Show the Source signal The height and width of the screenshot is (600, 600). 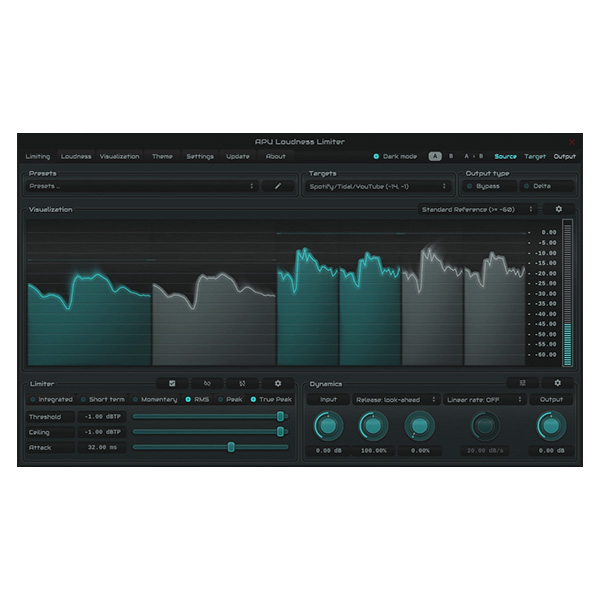[505, 157]
